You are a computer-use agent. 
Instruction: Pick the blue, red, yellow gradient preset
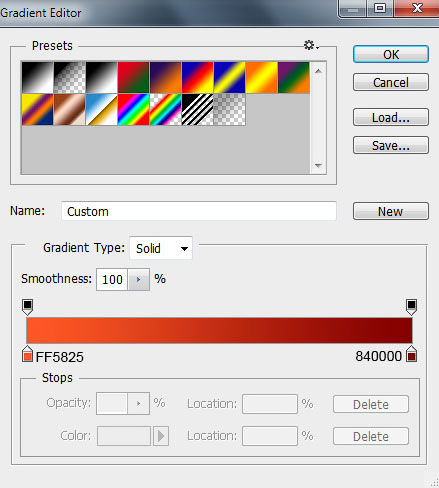(197, 77)
